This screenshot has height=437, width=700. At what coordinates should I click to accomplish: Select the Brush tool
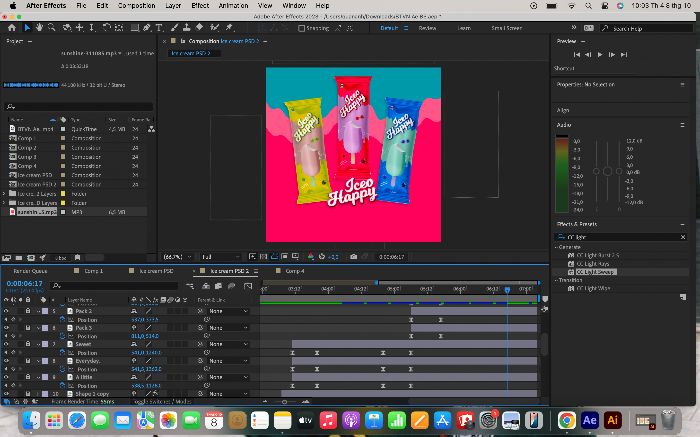[175, 28]
